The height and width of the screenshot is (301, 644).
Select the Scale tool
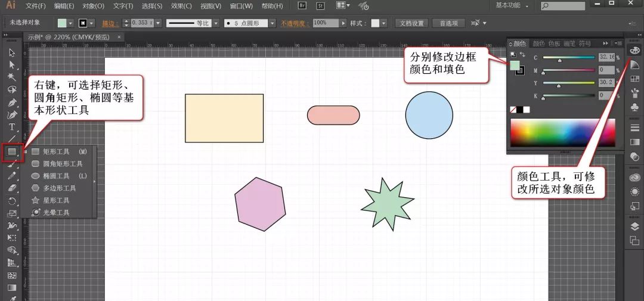[12, 213]
